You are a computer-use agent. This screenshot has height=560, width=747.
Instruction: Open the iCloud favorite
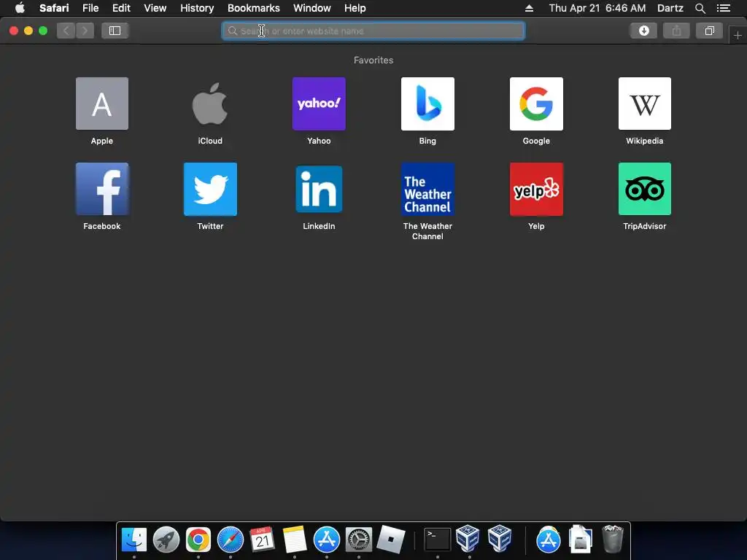pos(210,104)
